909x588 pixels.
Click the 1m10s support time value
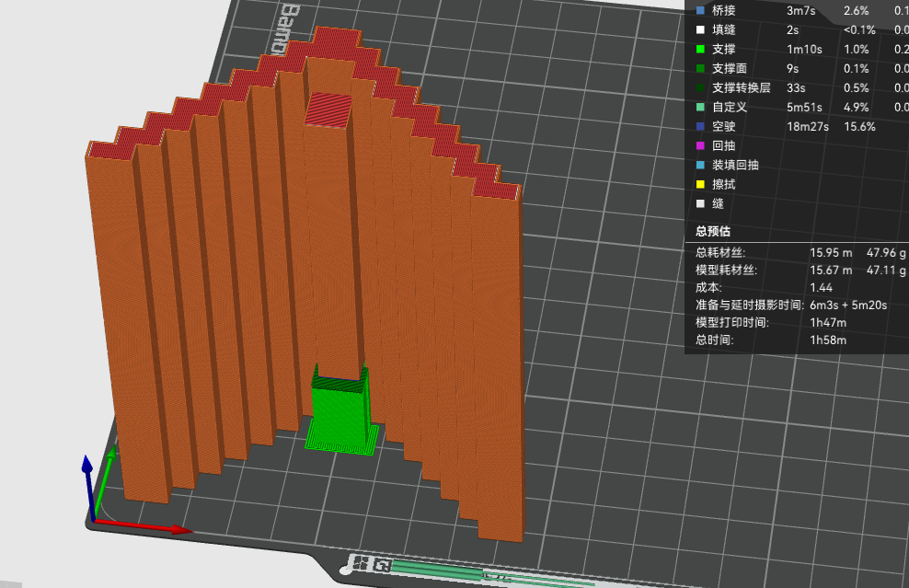click(804, 50)
